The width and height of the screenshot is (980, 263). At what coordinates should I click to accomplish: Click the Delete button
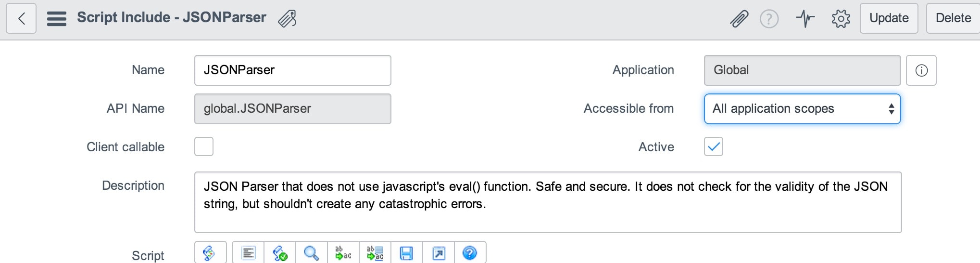point(953,18)
